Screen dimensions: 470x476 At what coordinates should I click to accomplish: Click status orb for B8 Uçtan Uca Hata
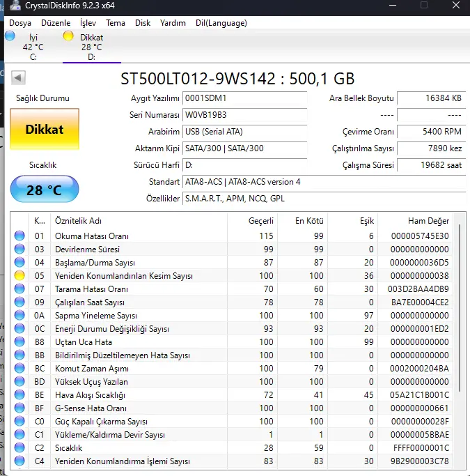(x=19, y=341)
